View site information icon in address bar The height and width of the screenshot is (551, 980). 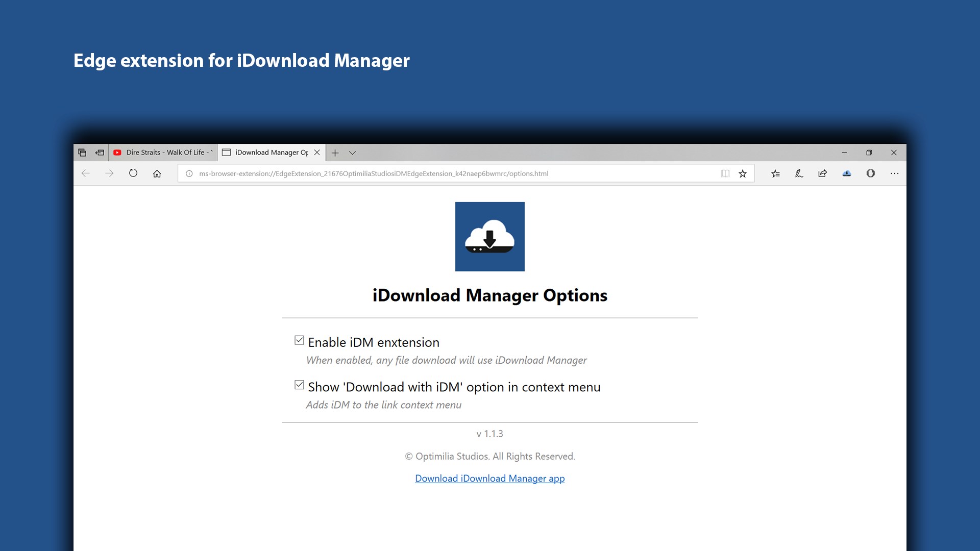pyautogui.click(x=189, y=173)
